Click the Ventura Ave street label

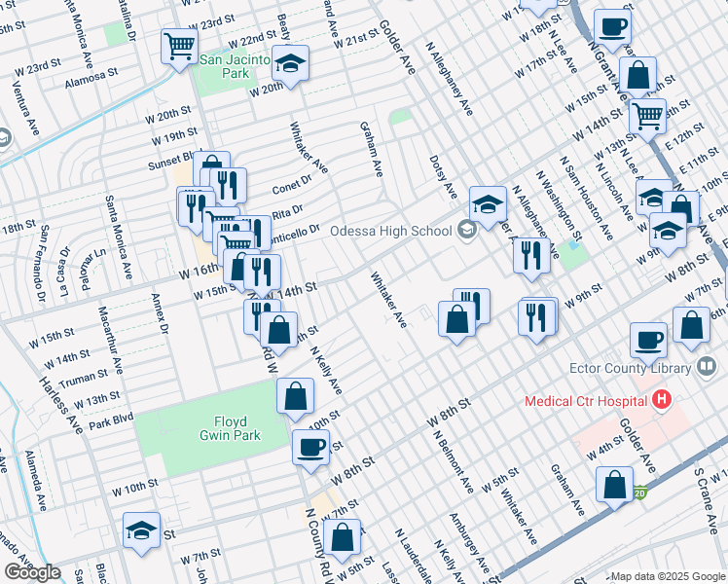click(25, 109)
